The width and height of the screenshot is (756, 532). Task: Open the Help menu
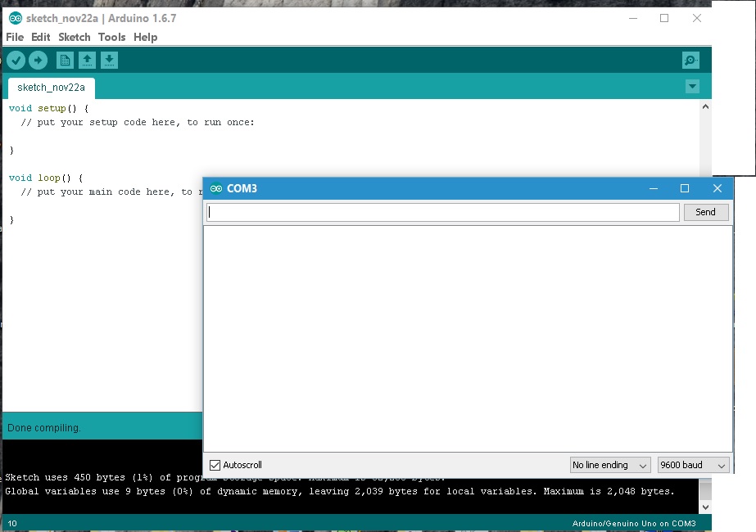[145, 37]
